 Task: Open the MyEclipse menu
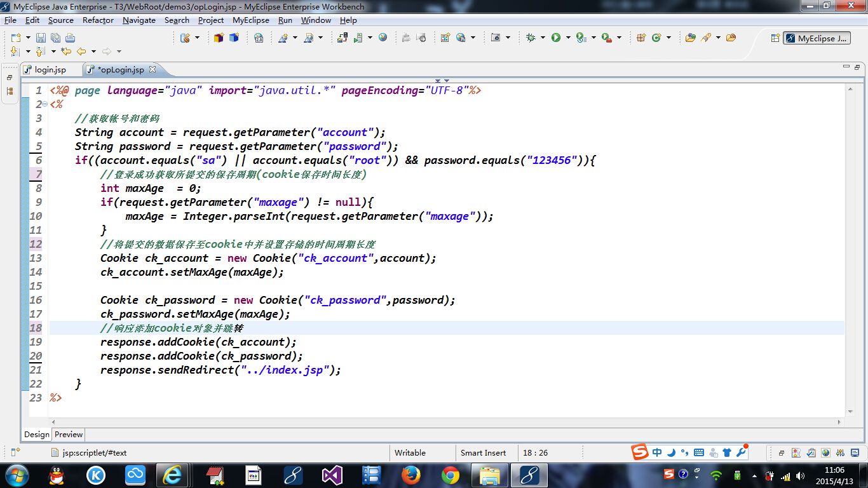251,20
